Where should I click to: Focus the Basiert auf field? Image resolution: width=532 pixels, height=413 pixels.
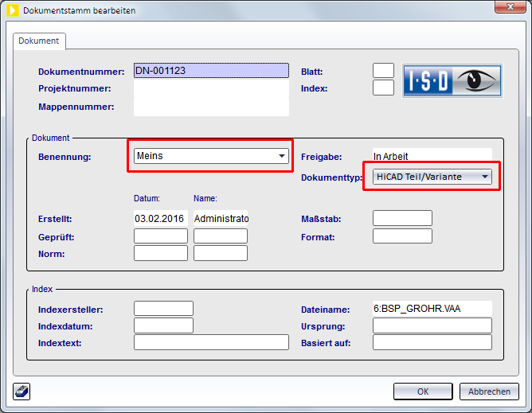[432, 343]
